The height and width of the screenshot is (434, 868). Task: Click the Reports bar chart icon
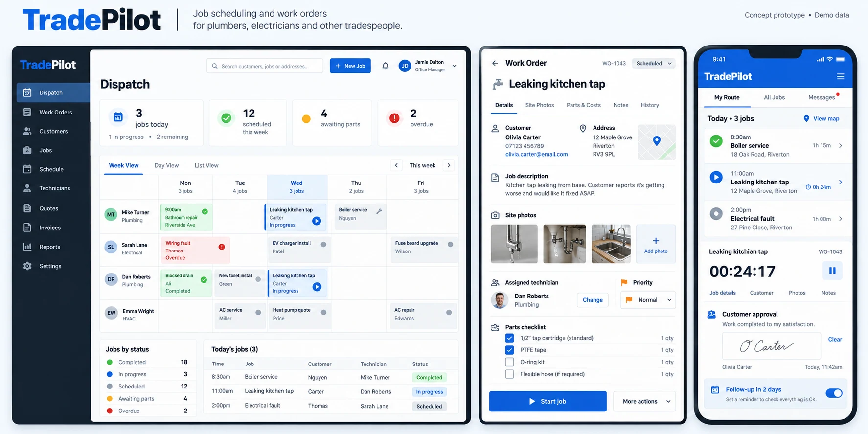27,247
